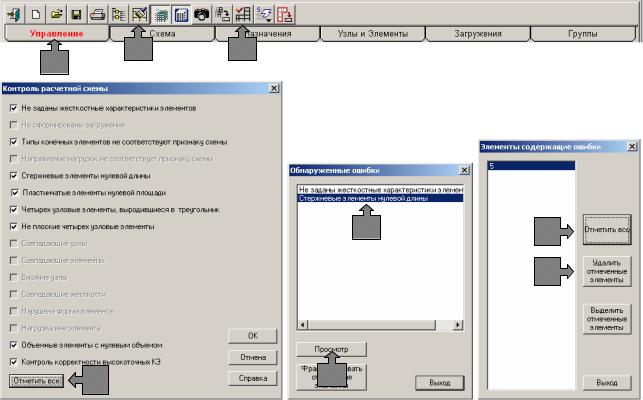Click the horizontal scrollbar thumb in errors list
Screen dimensions: 643x400
coord(372,325)
